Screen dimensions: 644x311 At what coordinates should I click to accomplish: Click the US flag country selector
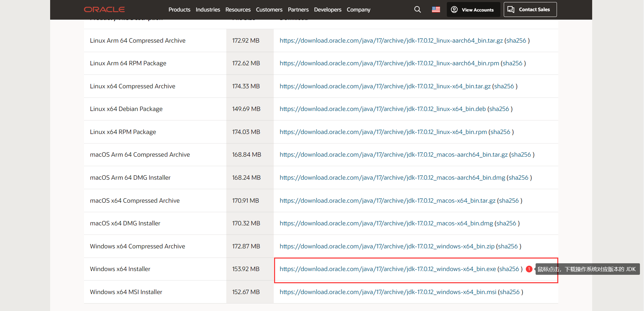(436, 9)
